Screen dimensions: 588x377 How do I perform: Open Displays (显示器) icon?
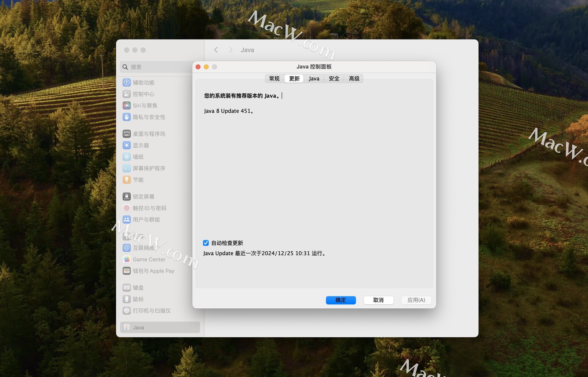(x=126, y=145)
